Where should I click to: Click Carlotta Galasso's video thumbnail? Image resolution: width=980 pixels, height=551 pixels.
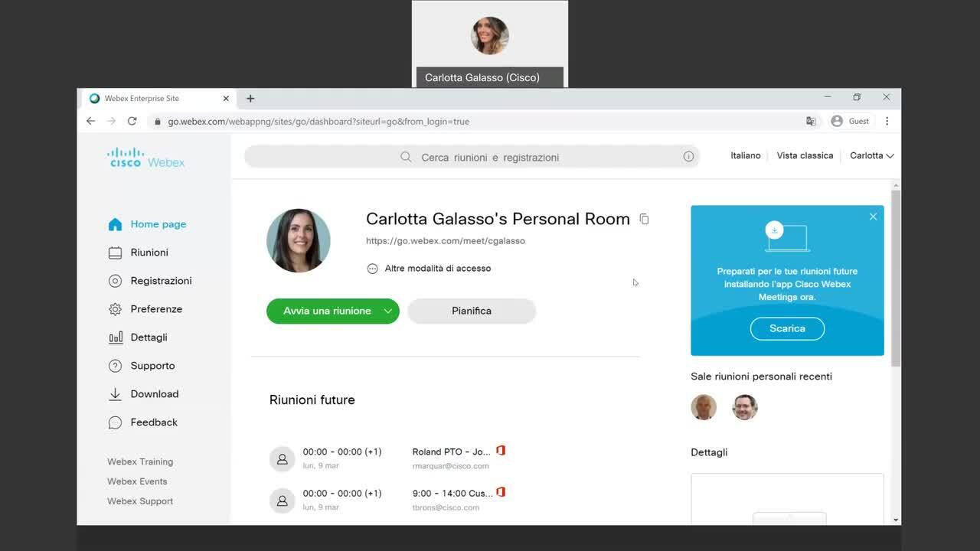(490, 44)
